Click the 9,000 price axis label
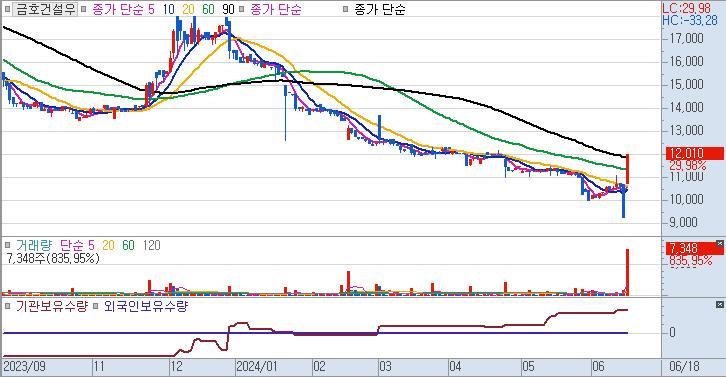Viewport: 726px width, 377px height. point(683,222)
